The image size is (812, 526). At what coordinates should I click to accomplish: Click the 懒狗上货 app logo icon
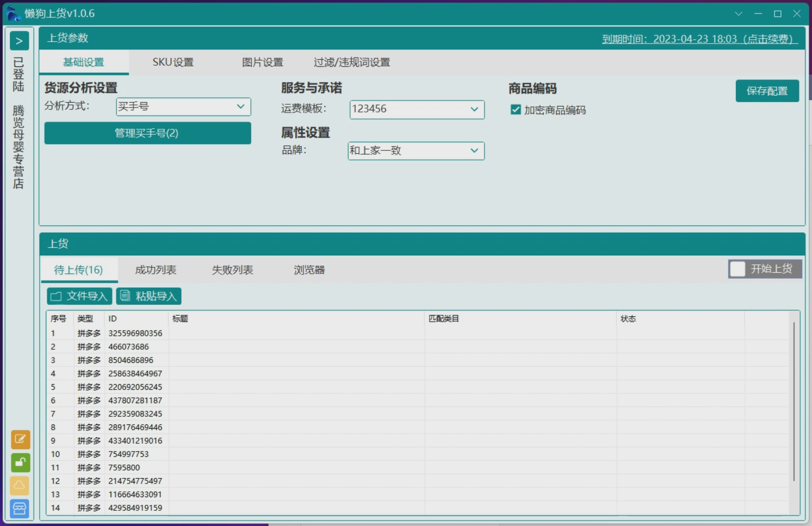pos(13,14)
